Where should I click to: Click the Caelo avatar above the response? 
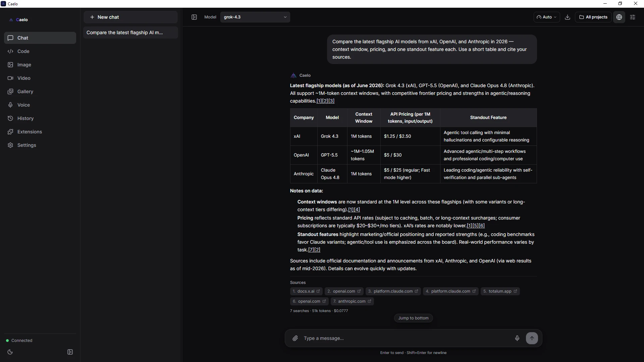(293, 75)
